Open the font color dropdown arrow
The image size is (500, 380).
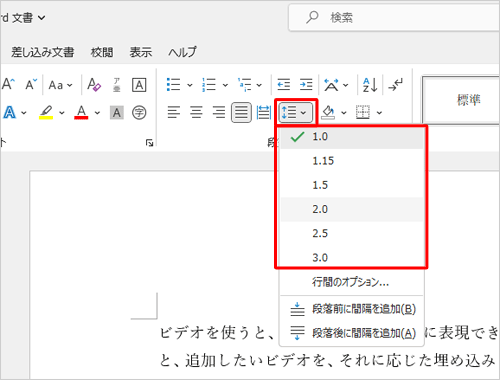coord(97,113)
